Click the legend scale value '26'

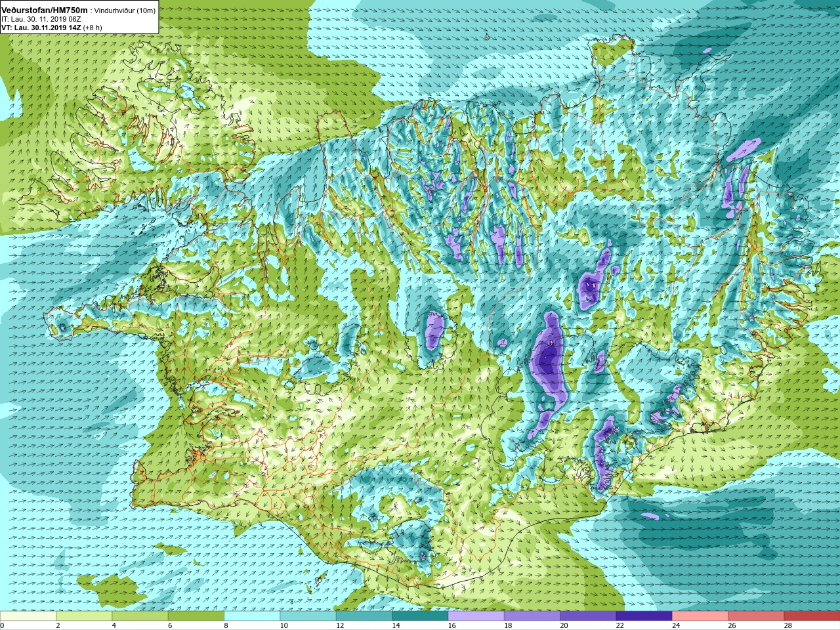(x=732, y=625)
